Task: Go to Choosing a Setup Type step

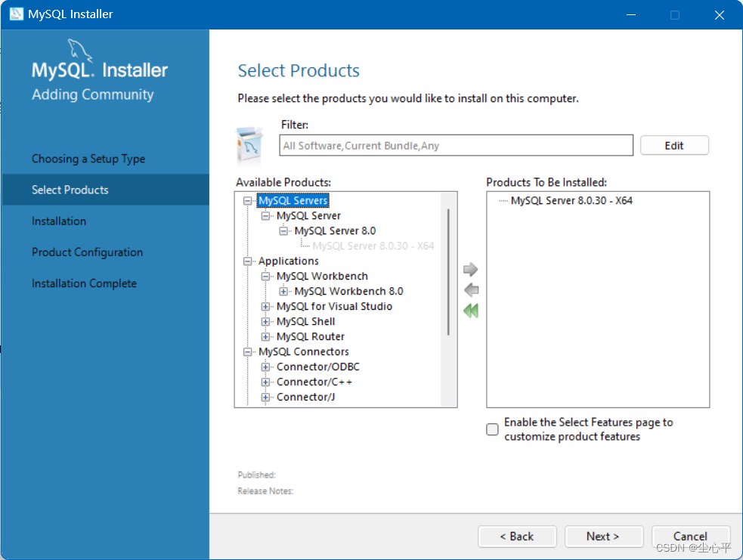Action: (x=88, y=159)
